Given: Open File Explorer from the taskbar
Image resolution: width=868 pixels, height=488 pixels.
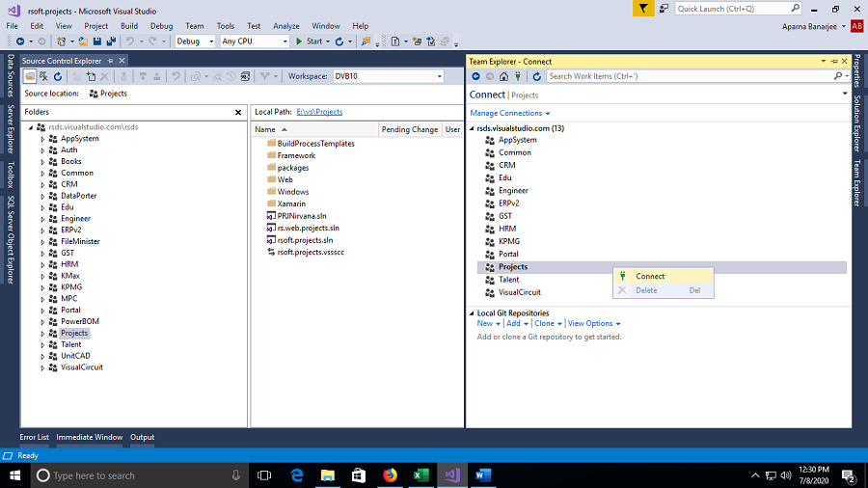Looking at the screenshot, I should click(328, 475).
